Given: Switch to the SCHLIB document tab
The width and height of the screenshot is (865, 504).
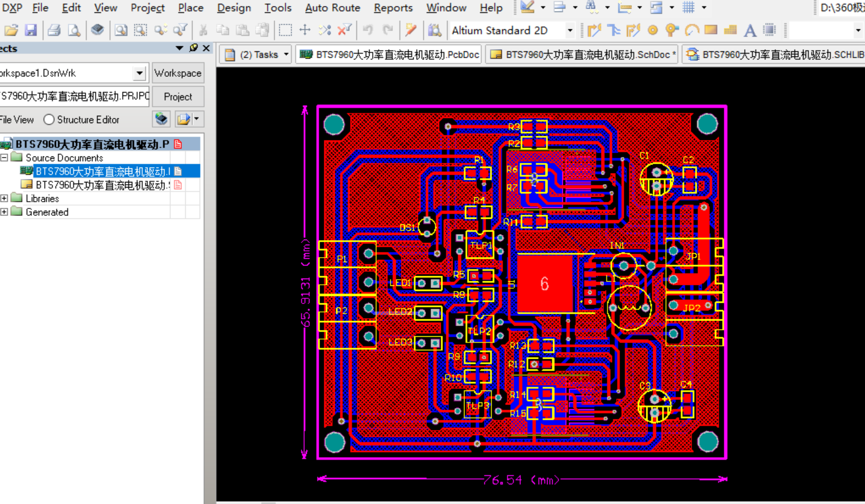Looking at the screenshot, I should tap(775, 55).
